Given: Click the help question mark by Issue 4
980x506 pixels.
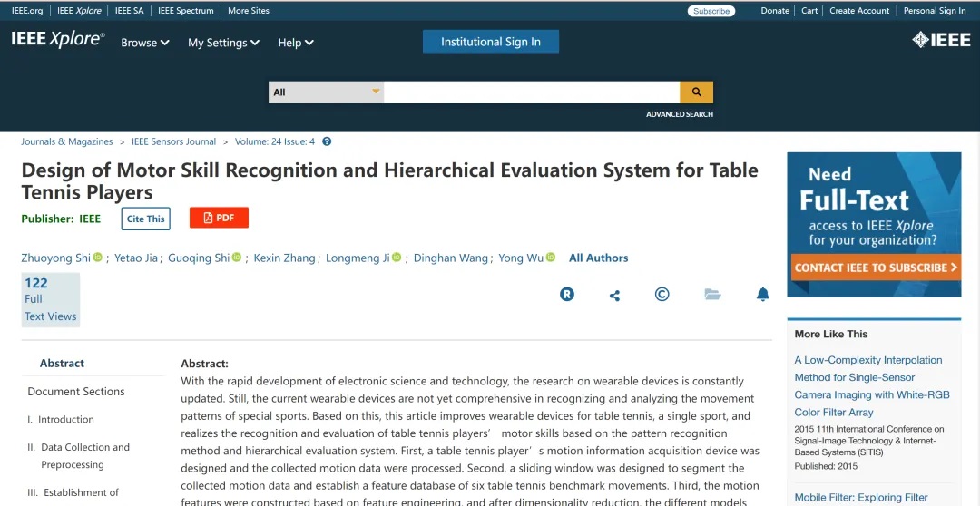Looking at the screenshot, I should [327, 141].
